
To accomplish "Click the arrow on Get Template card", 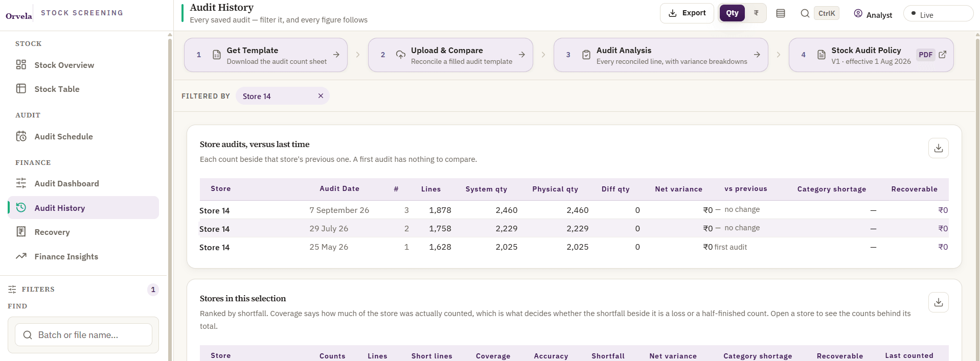I will pyautogui.click(x=336, y=55).
